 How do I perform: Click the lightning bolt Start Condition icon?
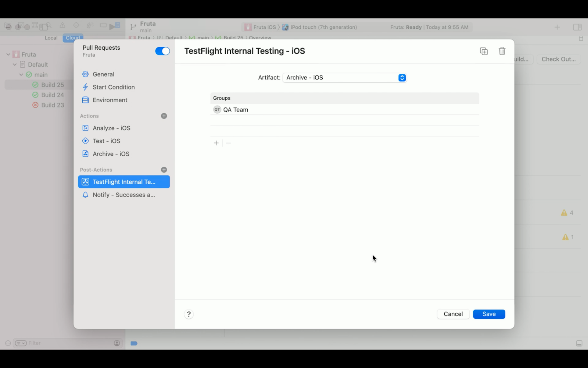coord(85,87)
